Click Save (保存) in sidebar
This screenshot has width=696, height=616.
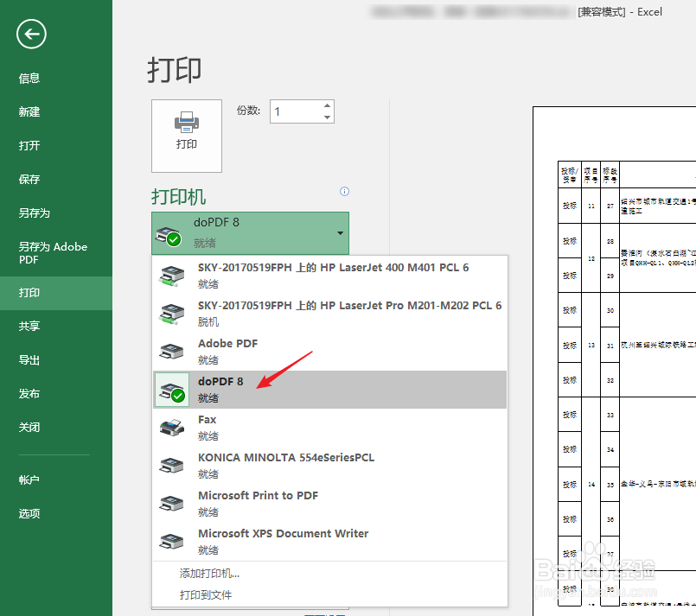(29, 179)
